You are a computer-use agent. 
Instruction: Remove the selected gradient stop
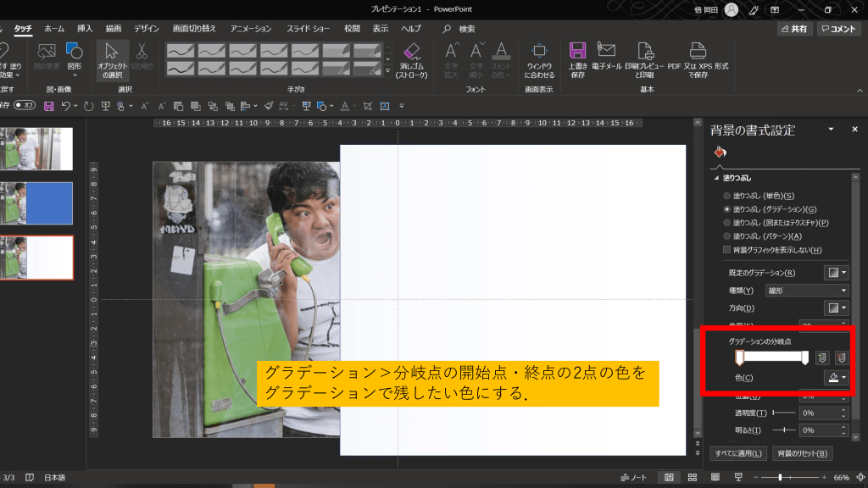click(x=841, y=358)
